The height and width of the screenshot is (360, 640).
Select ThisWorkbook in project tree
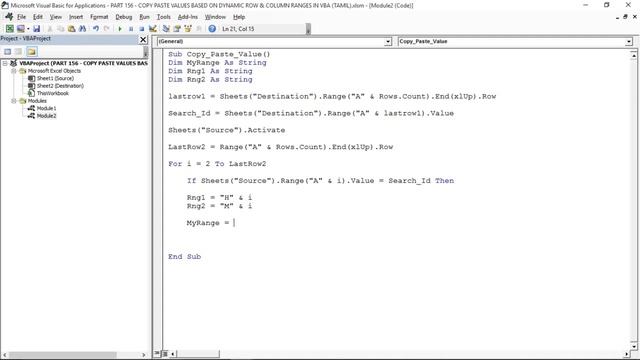coord(53,93)
